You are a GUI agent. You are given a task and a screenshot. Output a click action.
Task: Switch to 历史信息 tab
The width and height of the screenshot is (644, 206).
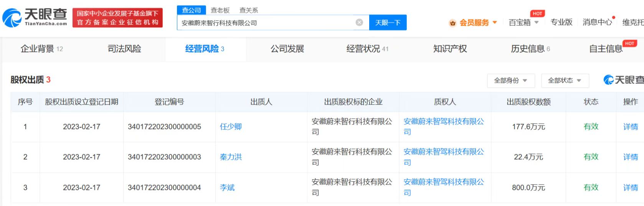coord(530,49)
